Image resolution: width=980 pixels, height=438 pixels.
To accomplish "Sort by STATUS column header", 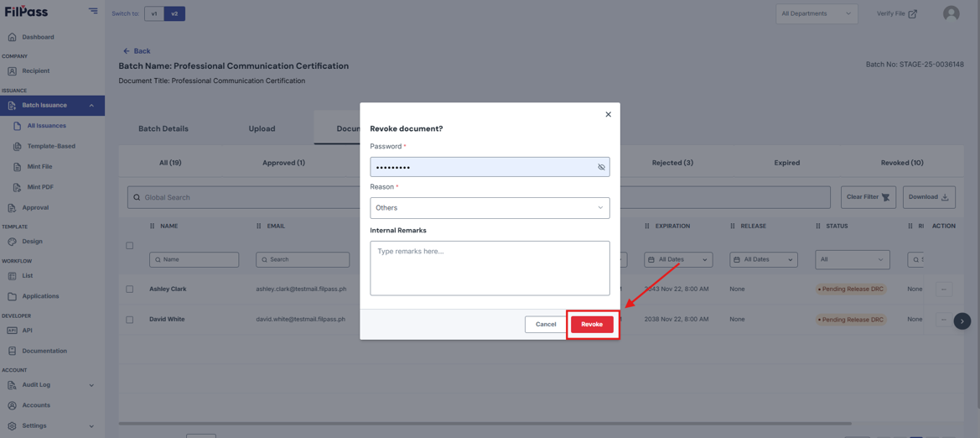I will pos(837,226).
